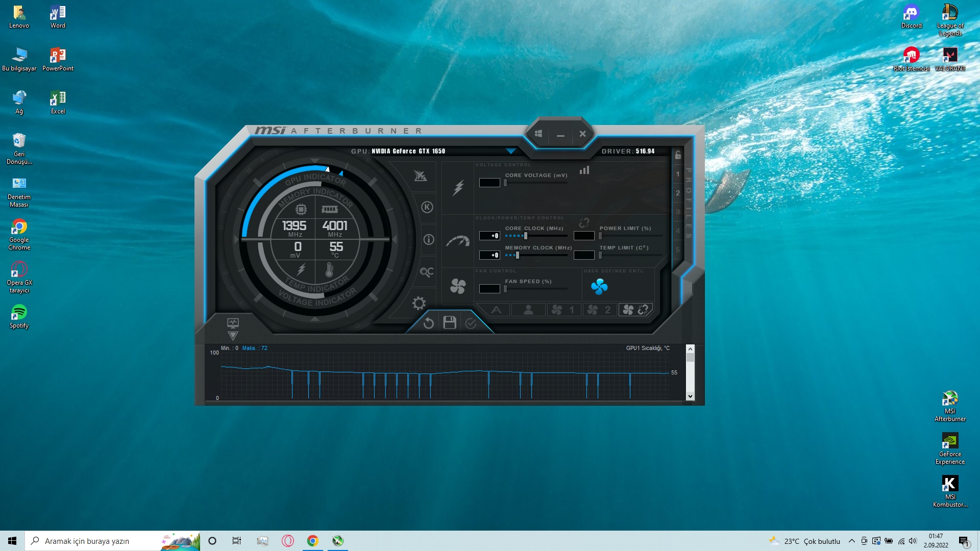This screenshot has height=551, width=980.
Task: Save current settings with floppy icon
Action: pyautogui.click(x=450, y=323)
